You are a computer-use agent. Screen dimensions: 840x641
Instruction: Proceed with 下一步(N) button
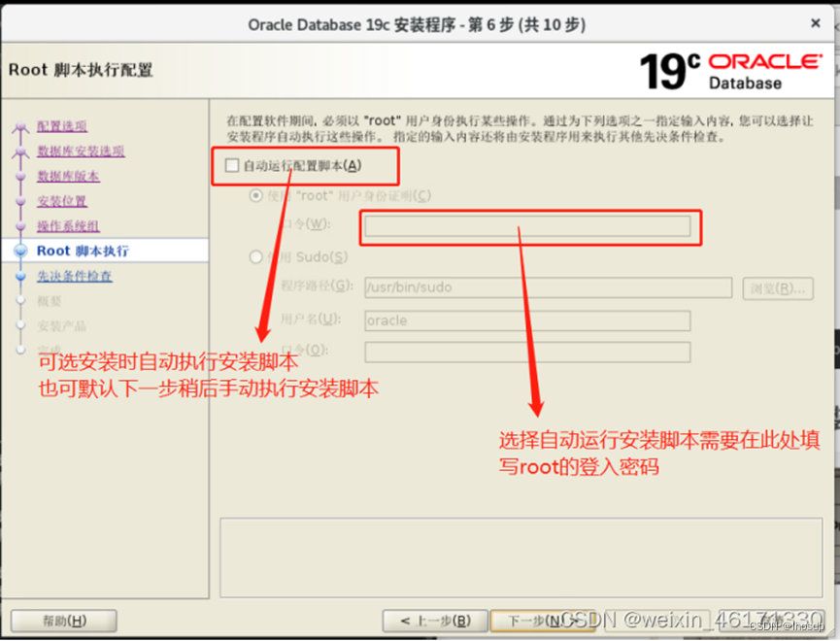(x=542, y=621)
